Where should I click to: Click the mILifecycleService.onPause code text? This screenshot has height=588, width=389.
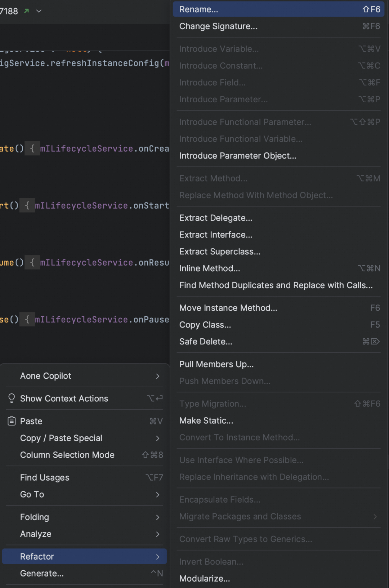pyautogui.click(x=102, y=320)
